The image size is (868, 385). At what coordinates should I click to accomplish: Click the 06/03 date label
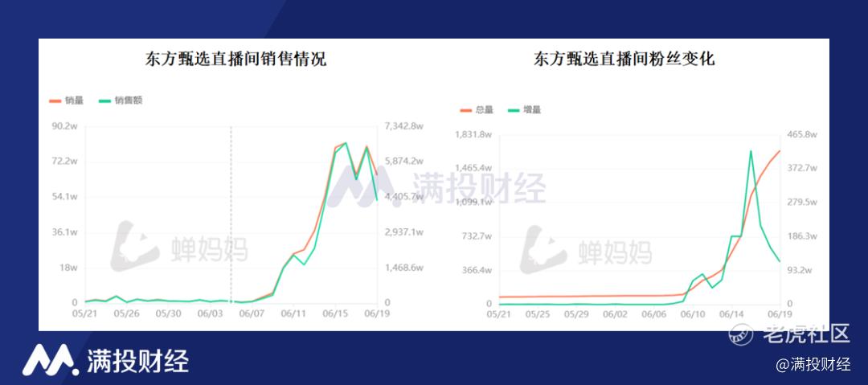coord(211,313)
